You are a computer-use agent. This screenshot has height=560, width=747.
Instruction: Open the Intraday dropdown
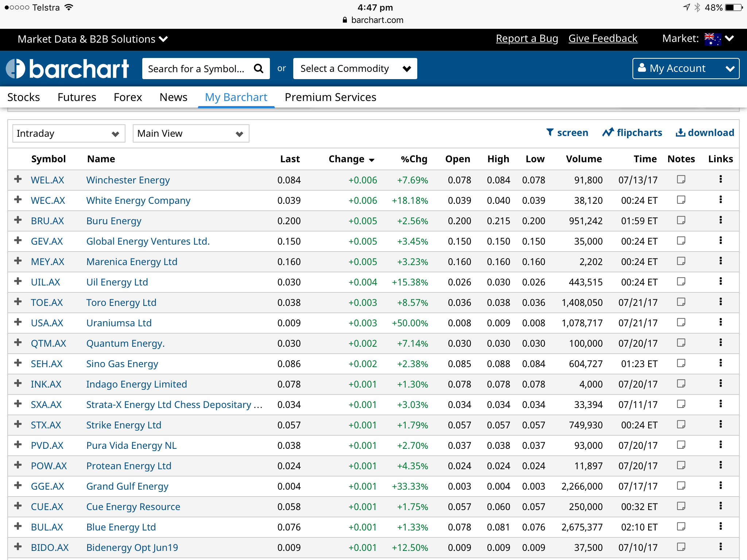coord(69,133)
